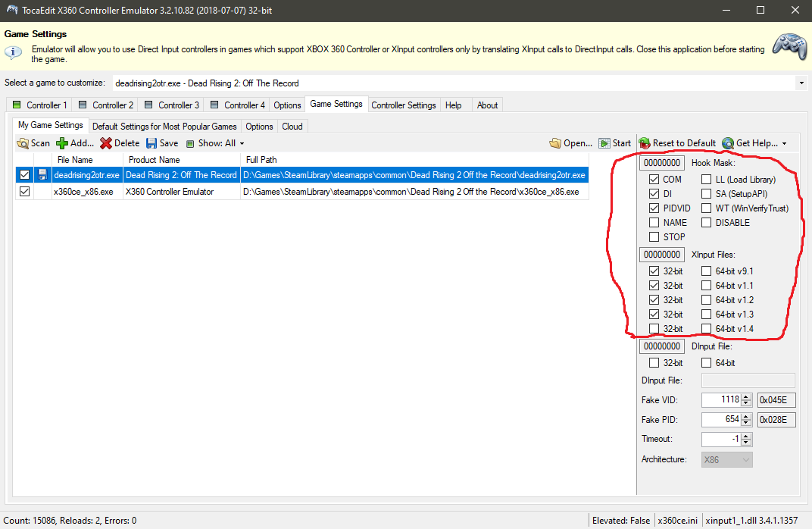Click the DInput File path field
The height and width of the screenshot is (529, 812).
click(748, 380)
